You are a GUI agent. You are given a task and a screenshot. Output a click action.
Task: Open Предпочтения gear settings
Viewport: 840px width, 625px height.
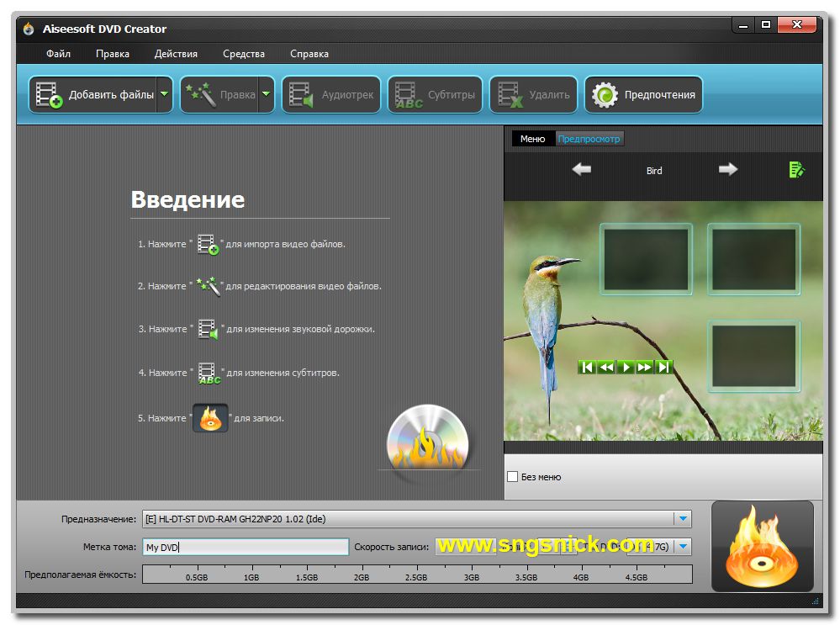[x=643, y=95]
